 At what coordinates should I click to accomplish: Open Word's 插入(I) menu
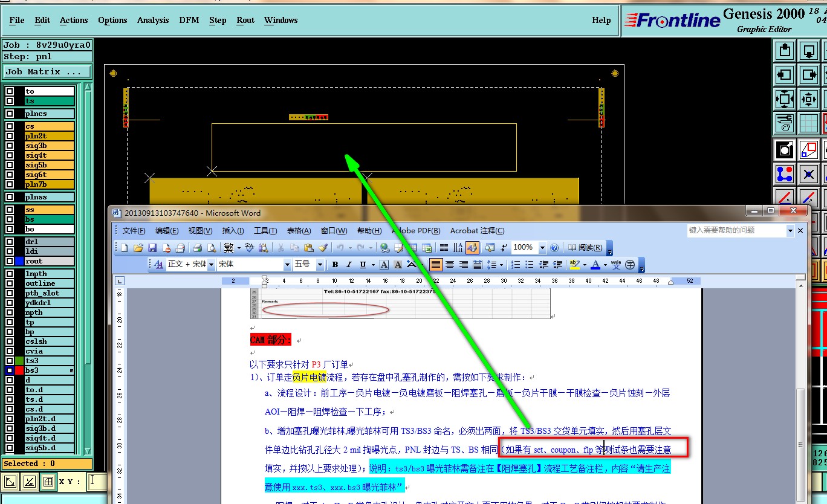click(233, 231)
